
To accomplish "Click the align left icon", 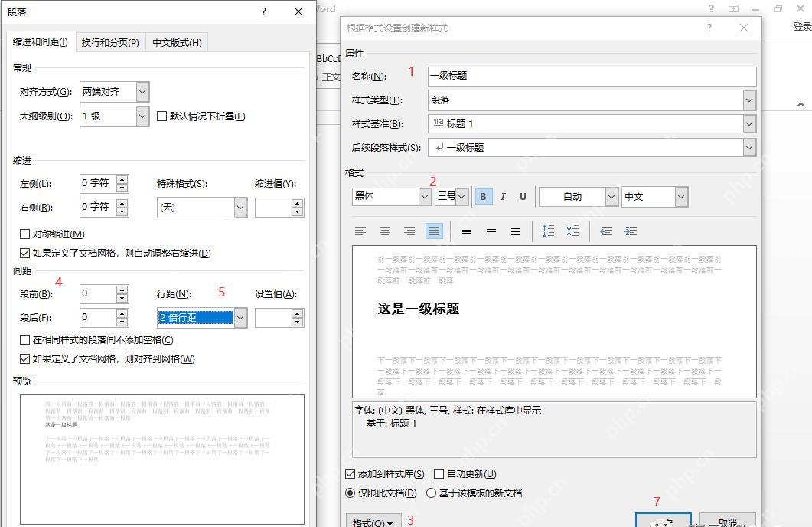I will pyautogui.click(x=360, y=231).
